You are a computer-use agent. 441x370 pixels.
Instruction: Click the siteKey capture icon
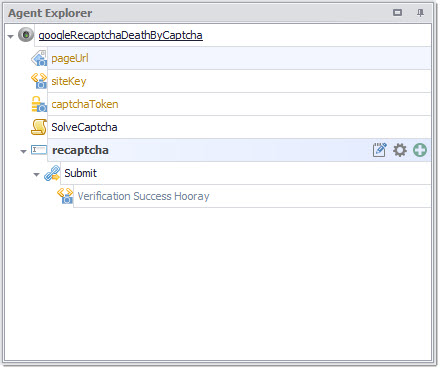39,81
